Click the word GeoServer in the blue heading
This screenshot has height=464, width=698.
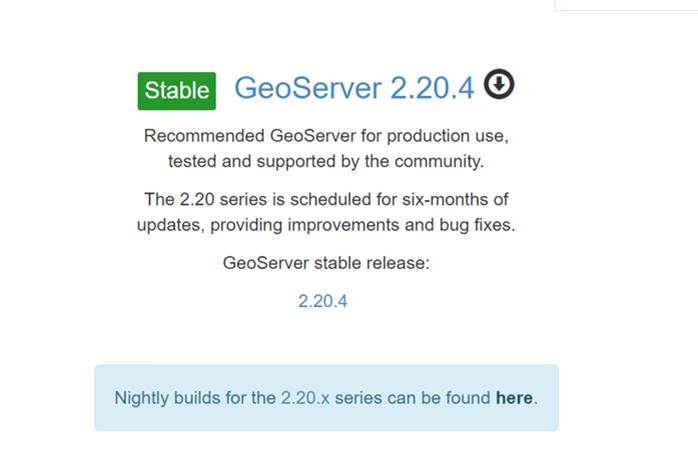308,88
